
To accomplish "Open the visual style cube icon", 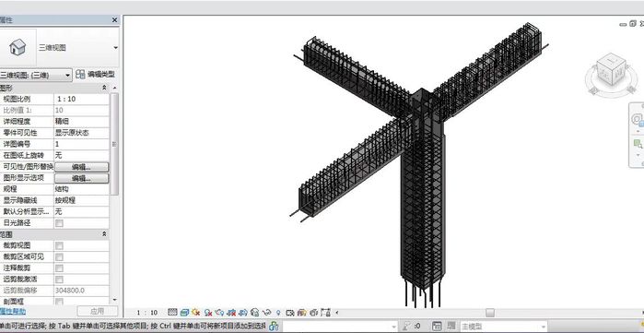I will pos(184,313).
